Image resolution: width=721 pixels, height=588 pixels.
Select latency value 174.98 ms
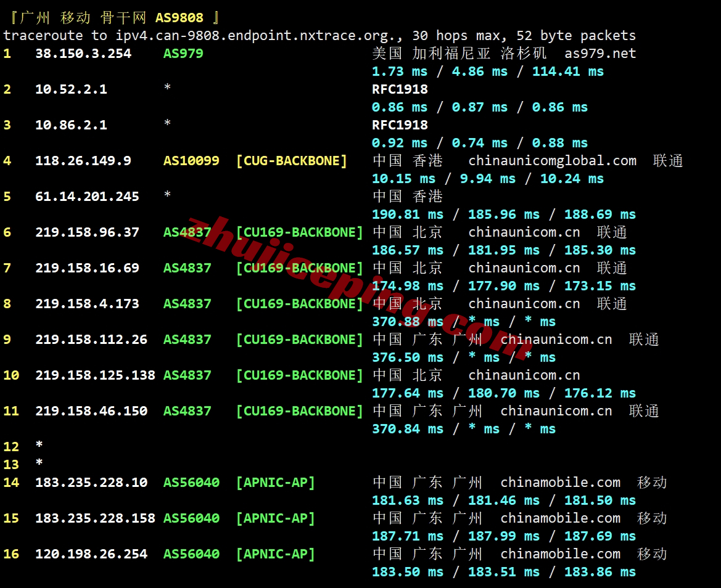408,287
